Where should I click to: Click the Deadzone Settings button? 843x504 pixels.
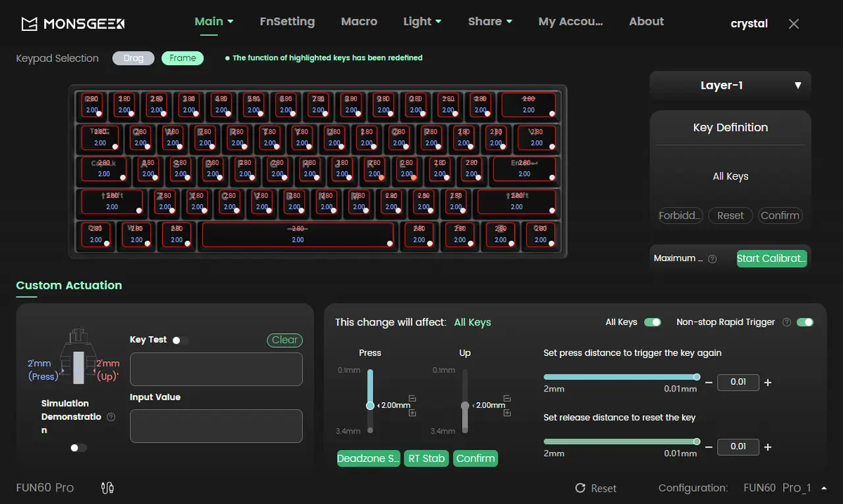(369, 459)
